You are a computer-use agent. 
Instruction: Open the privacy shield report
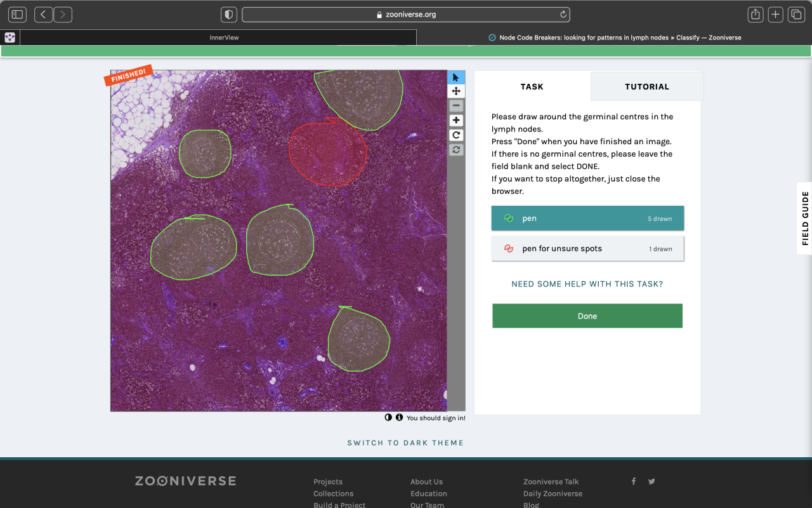click(229, 14)
